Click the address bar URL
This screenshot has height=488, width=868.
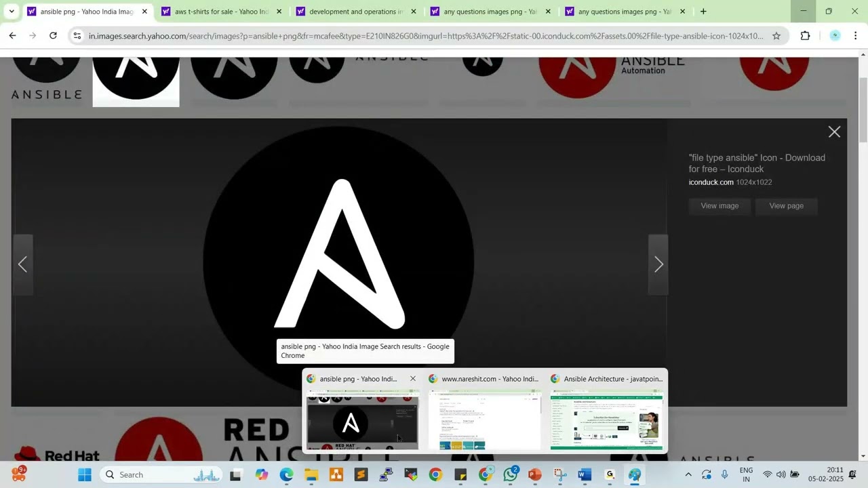tap(426, 36)
